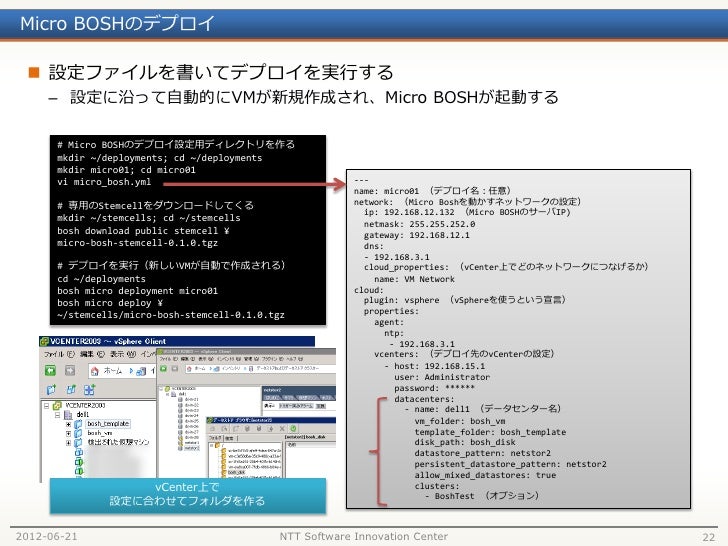
Task: Click the 'allow_mixed_datastores: true' line
Action: click(x=485, y=475)
